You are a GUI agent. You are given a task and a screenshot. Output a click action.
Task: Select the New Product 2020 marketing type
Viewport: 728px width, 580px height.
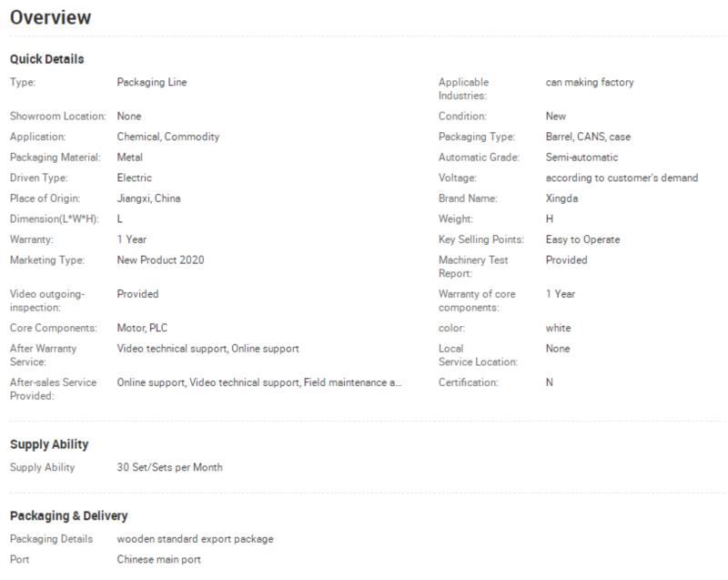[161, 260]
